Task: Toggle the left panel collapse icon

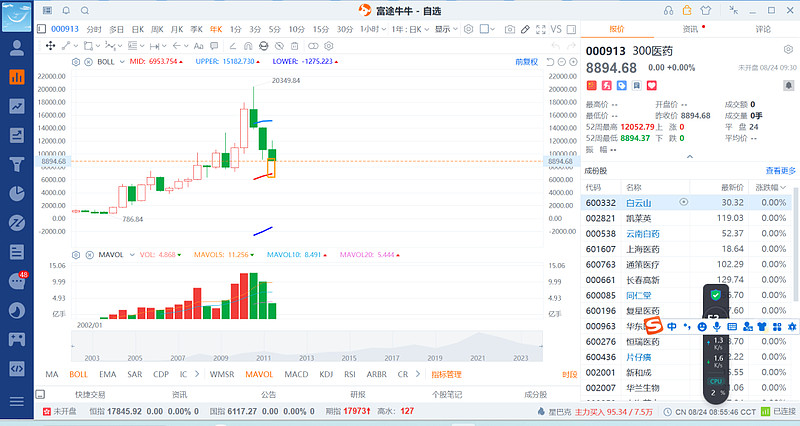Action: (41, 29)
